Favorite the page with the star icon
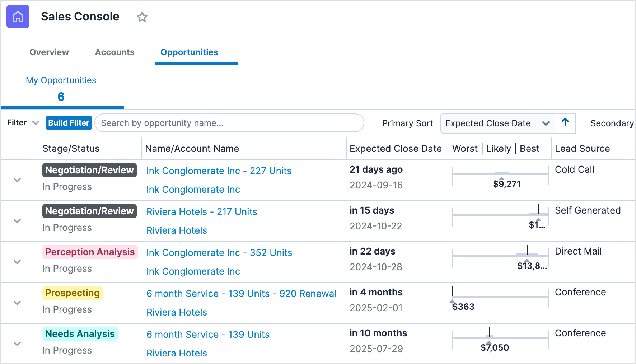 point(142,17)
